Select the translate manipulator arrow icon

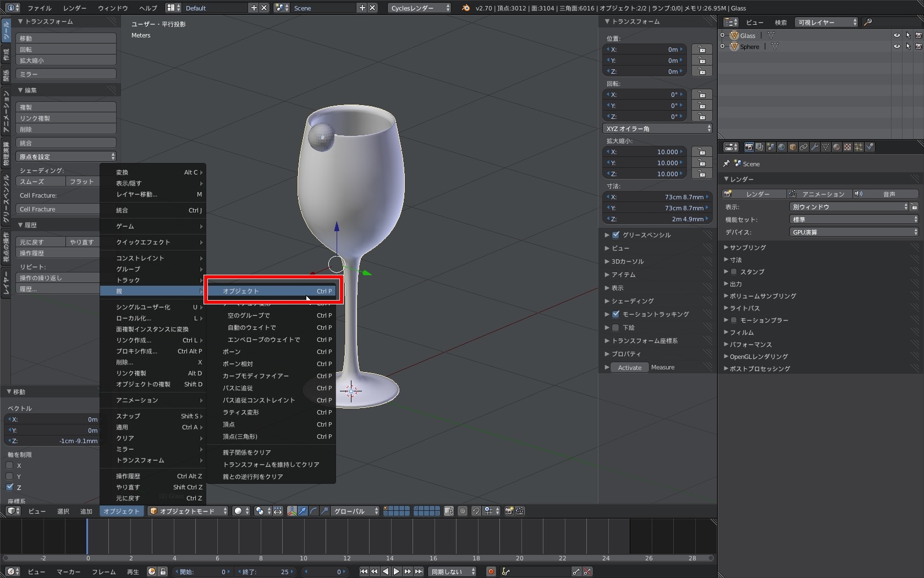click(302, 511)
